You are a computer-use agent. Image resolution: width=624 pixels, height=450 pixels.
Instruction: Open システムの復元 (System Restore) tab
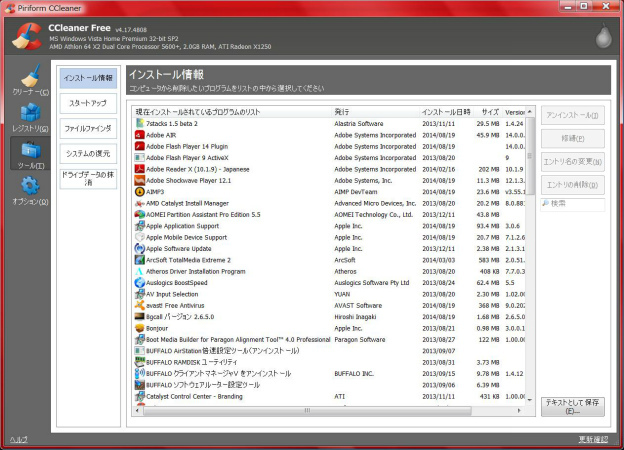click(x=88, y=154)
